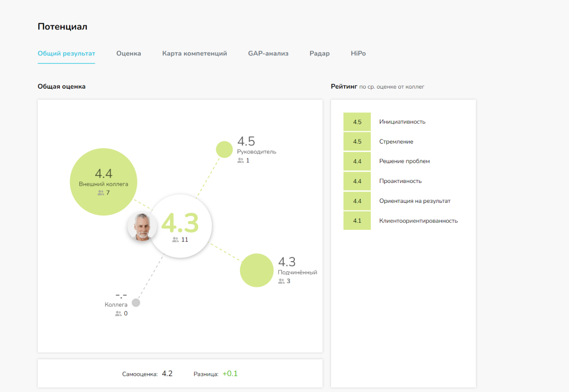This screenshot has width=569, height=392.
Task: Switch to the Оценка tab
Action: pos(128,54)
